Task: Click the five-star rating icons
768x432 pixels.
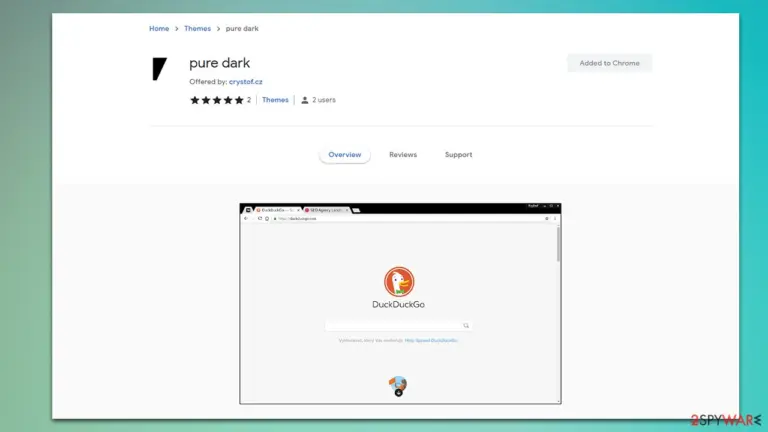Action: pyautogui.click(x=216, y=100)
